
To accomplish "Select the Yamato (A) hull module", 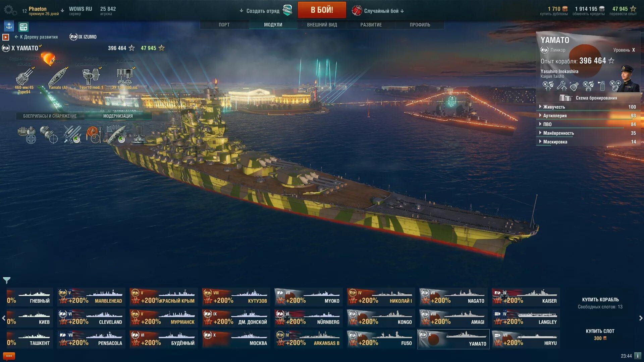I will click(58, 77).
